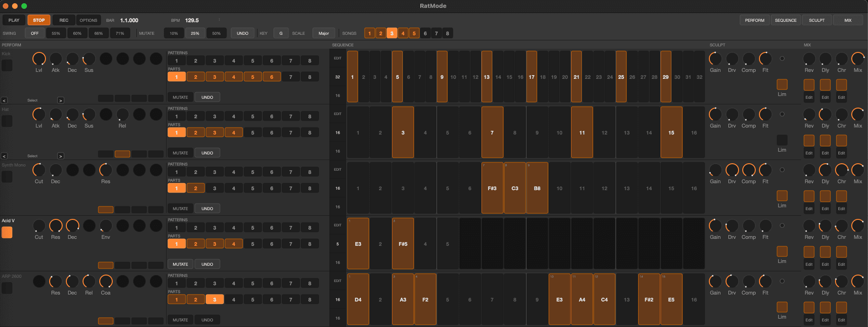
Task: Select Hat part 3
Action: click(x=215, y=133)
